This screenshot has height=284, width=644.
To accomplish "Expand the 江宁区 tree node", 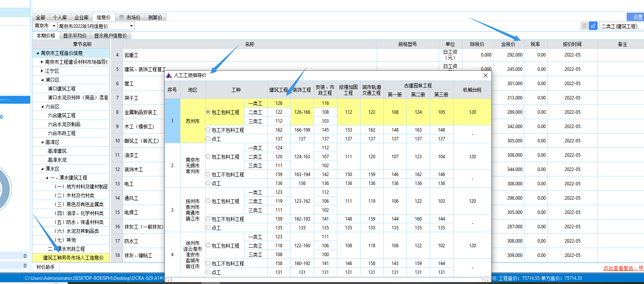I will pos(42,71).
